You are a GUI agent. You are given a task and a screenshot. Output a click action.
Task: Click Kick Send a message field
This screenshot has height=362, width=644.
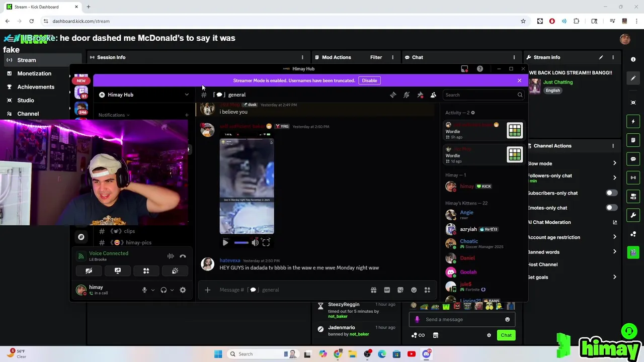[462, 319]
